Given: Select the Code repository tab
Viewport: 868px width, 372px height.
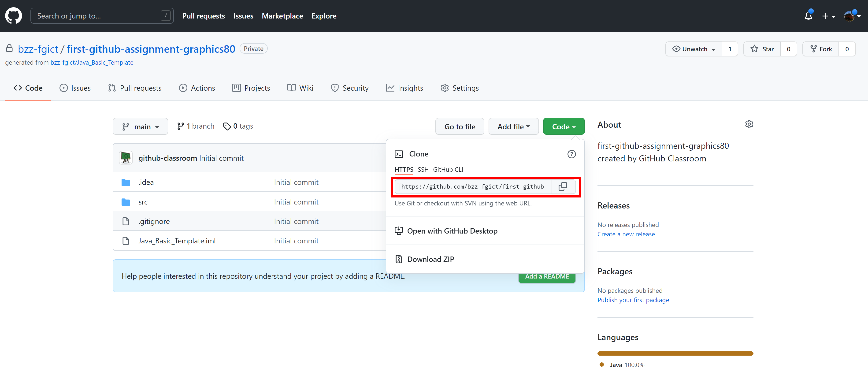Looking at the screenshot, I should [28, 88].
